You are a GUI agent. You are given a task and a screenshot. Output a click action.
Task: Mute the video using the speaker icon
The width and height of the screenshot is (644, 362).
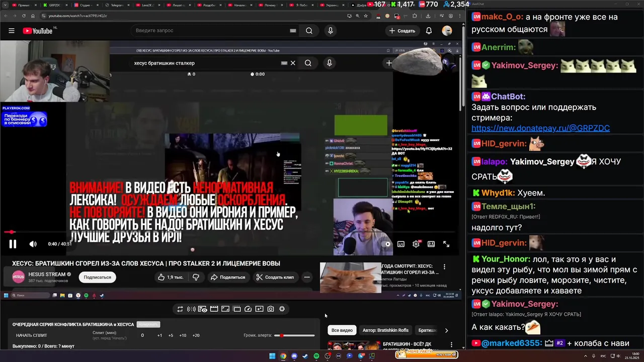33,244
